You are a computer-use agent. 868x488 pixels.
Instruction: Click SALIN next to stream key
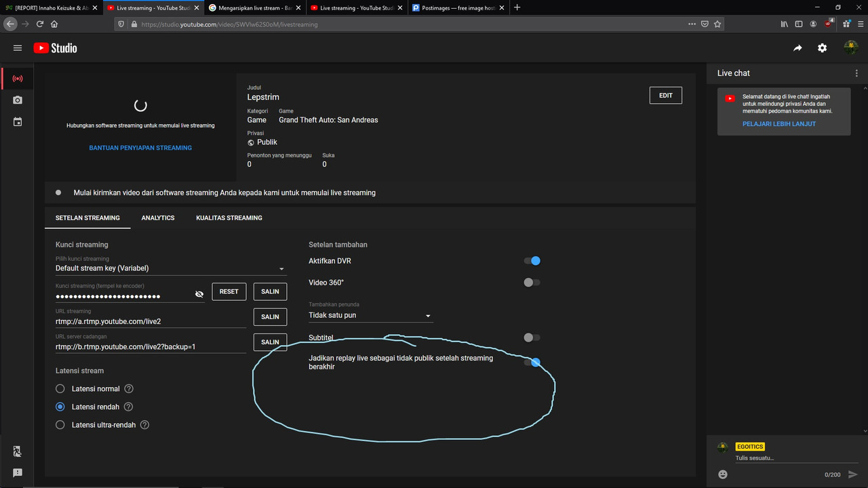click(270, 291)
